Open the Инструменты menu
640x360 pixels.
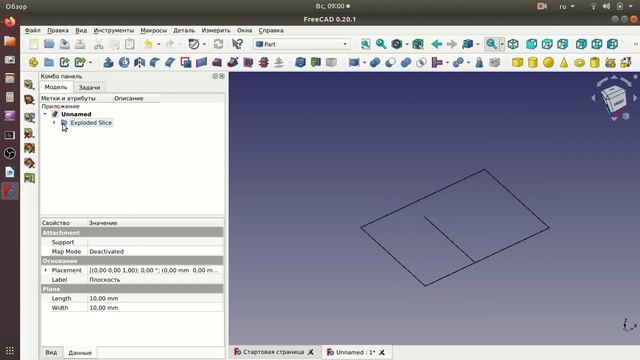click(x=113, y=30)
